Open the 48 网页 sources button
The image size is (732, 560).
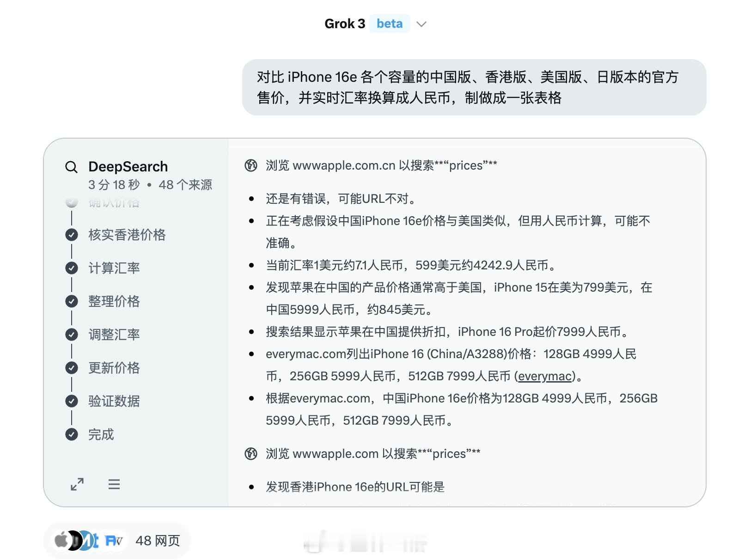pyautogui.click(x=117, y=541)
